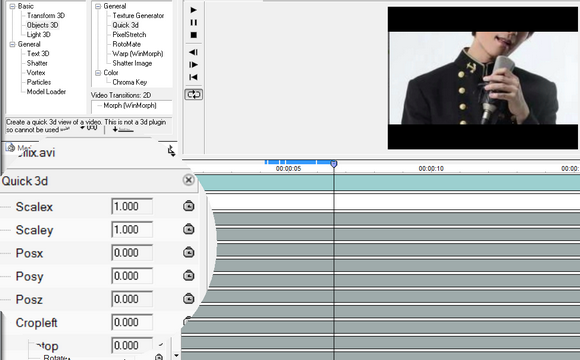Jump to the start of timeline
580x360 pixels.
click(x=193, y=77)
